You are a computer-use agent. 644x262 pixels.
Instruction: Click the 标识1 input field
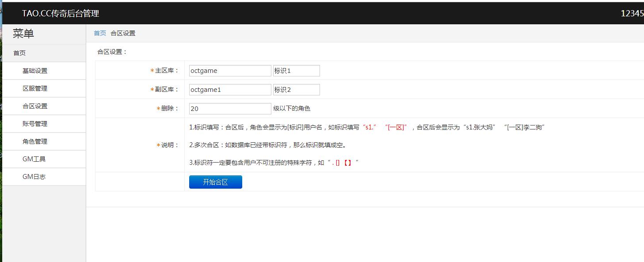[x=296, y=71]
